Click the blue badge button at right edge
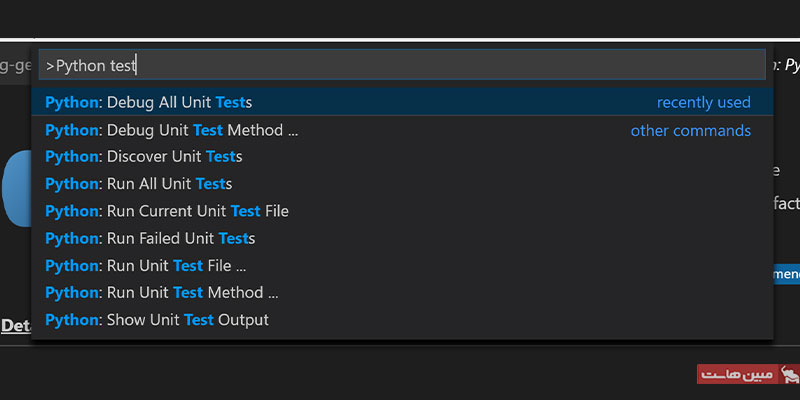Viewport: 800px width, 400px height. (787, 273)
